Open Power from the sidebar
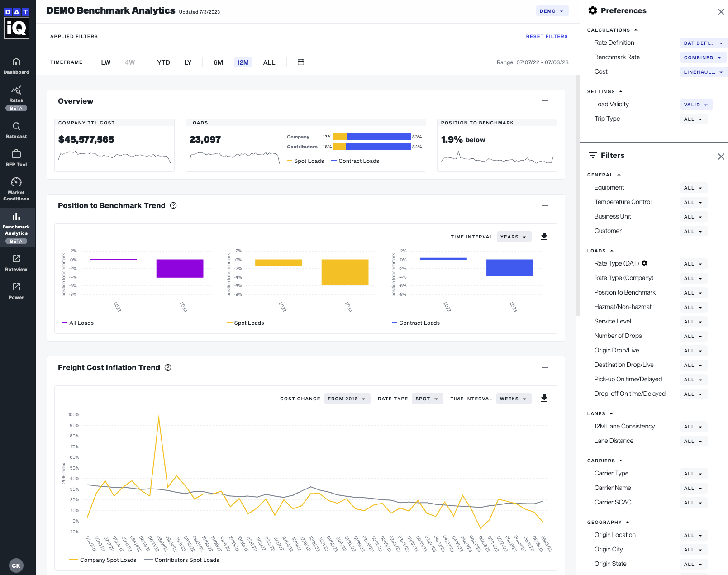728x575 pixels. click(16, 291)
